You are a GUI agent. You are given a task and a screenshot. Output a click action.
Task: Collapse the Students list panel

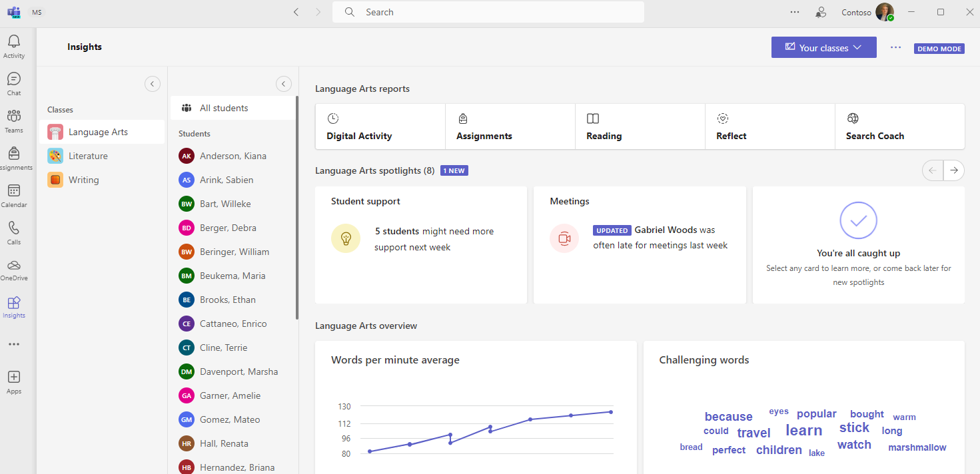284,84
